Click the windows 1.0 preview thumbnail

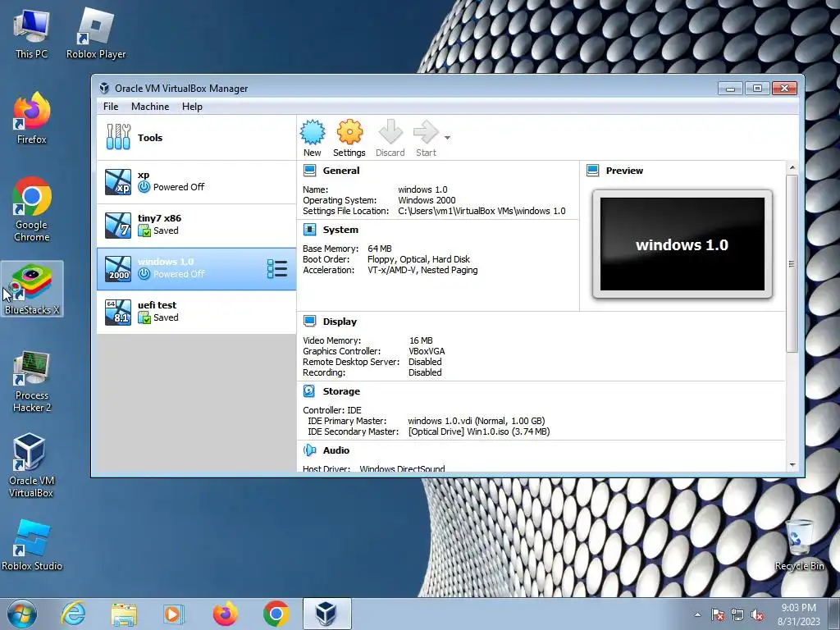[682, 244]
